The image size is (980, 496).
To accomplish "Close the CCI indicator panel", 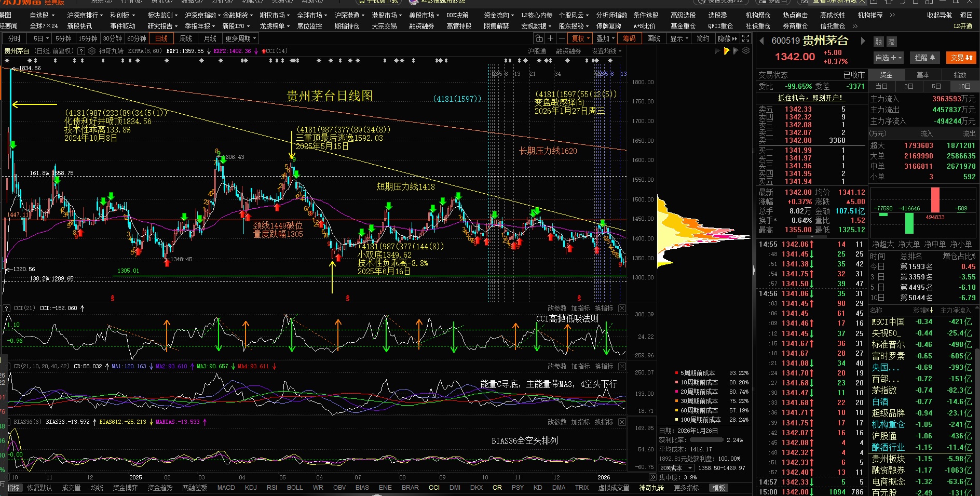I will (x=622, y=309).
